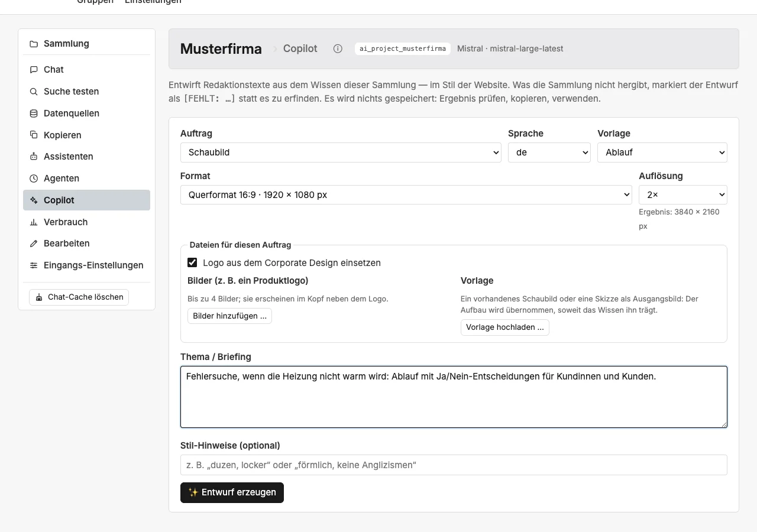Open the Auftrag dropdown showing Schaubild

[x=341, y=153]
